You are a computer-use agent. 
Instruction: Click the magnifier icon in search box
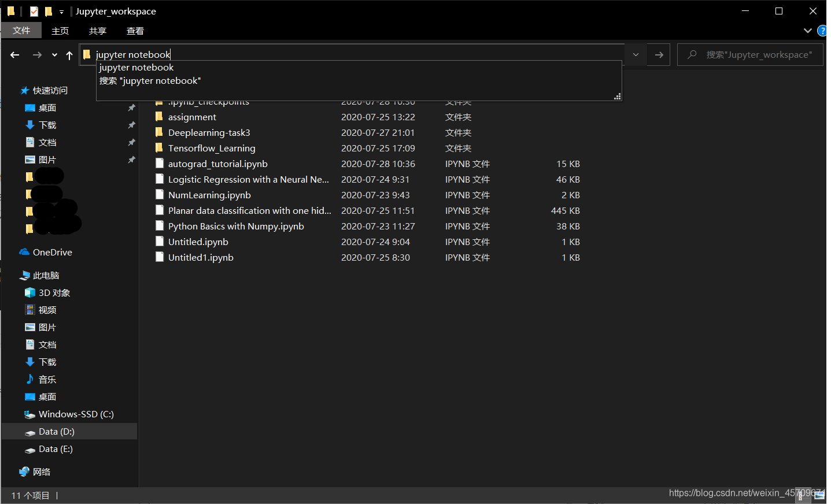coord(692,55)
